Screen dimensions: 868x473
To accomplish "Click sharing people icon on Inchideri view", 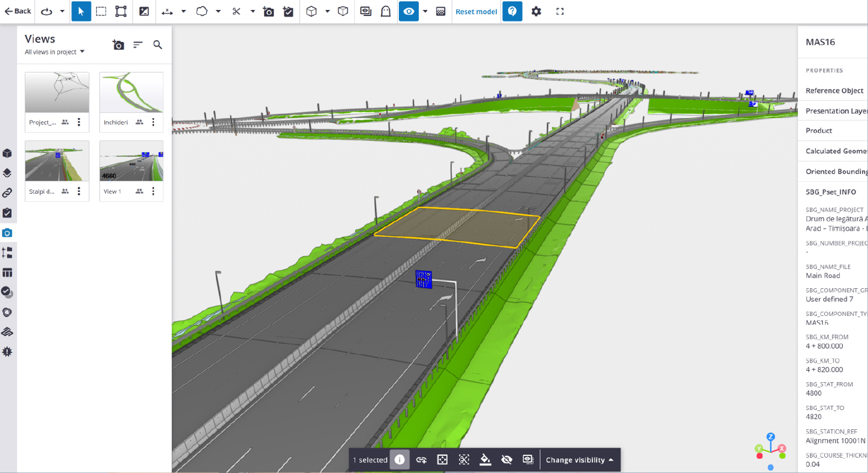I will point(139,122).
